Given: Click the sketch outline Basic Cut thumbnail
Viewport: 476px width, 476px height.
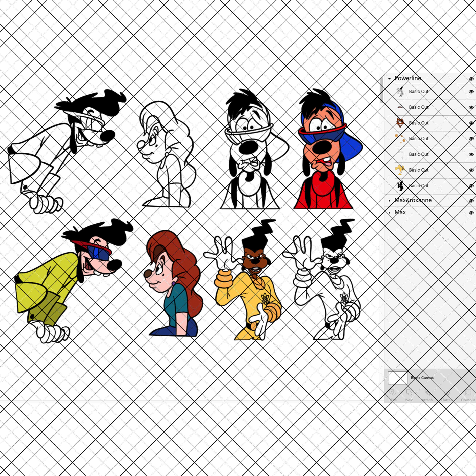Looking at the screenshot, I should (x=401, y=92).
